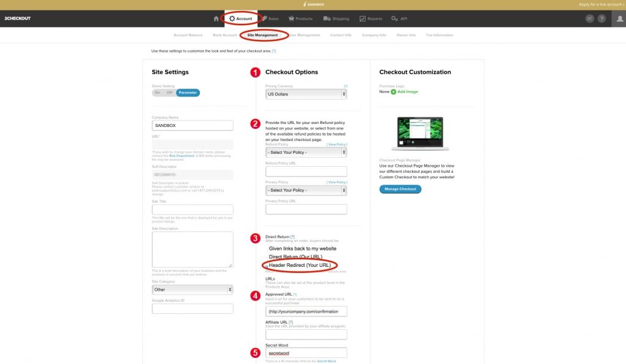626x364 pixels.
Task: Click the Reports chart icon
Action: tap(363, 18)
